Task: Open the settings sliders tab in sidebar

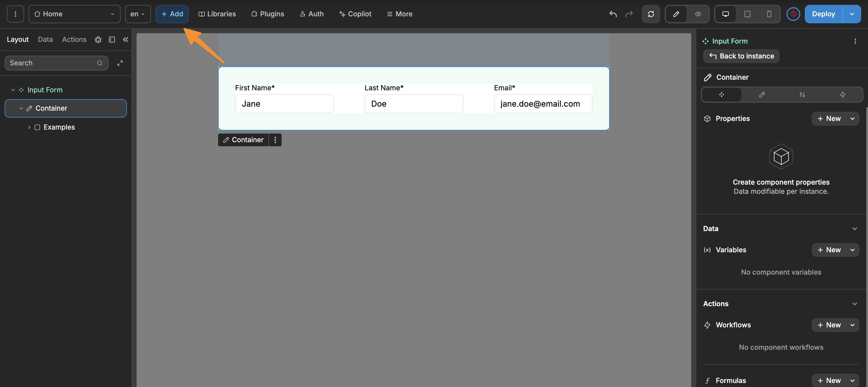Action: pyautogui.click(x=802, y=95)
